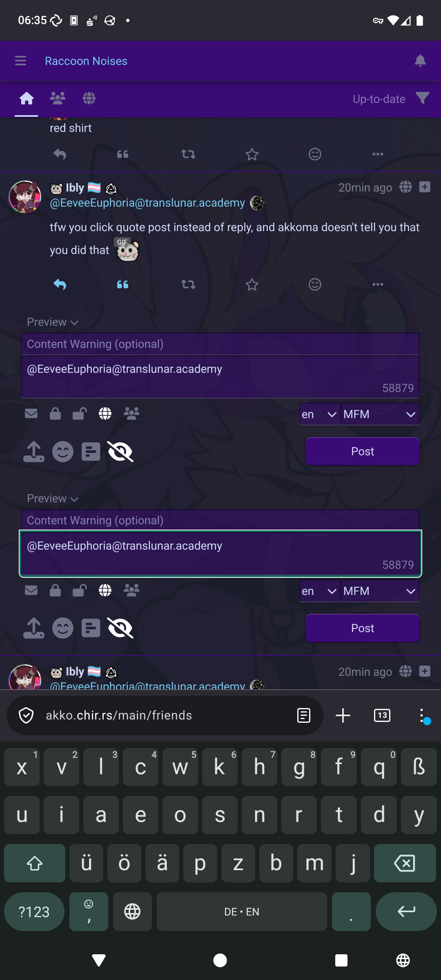
Task: Switch to the home timeline tab
Action: point(27,98)
